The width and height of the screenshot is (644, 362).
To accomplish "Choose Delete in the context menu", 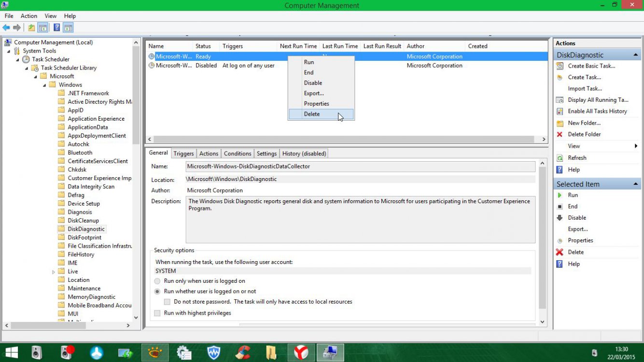I will (x=321, y=114).
